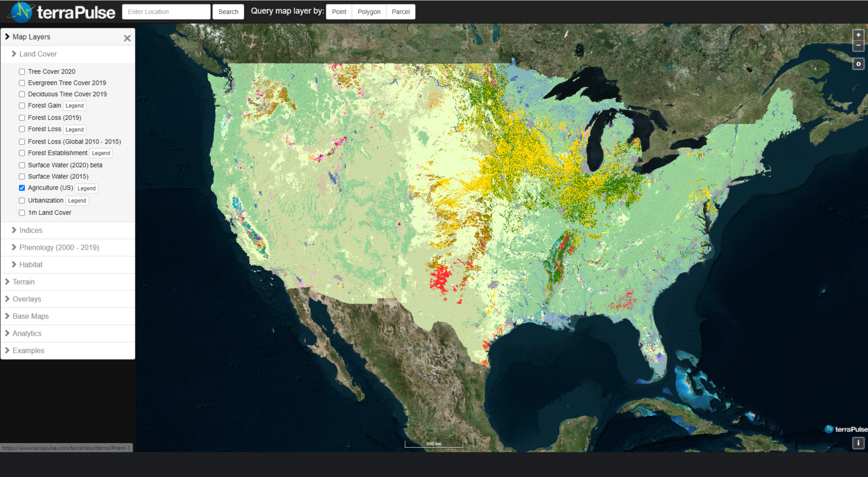The image size is (868, 477).
Task: Click the map zoom out minus button
Action: tap(858, 46)
